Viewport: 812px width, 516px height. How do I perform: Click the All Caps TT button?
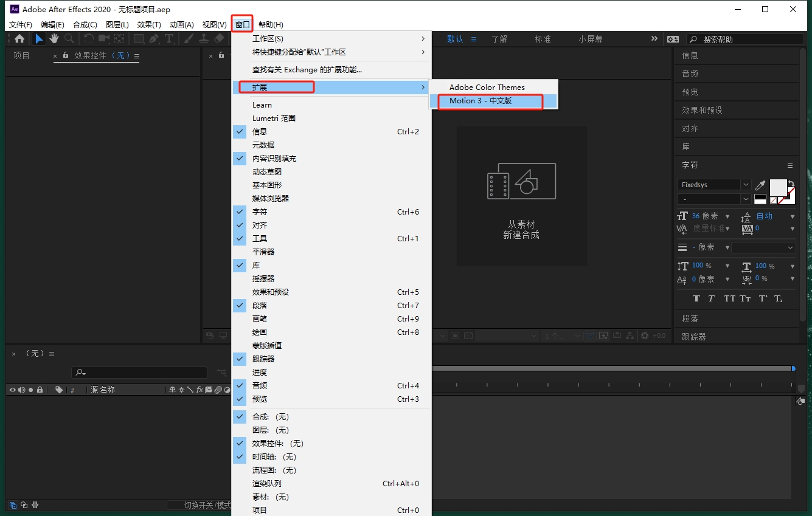[730, 298]
